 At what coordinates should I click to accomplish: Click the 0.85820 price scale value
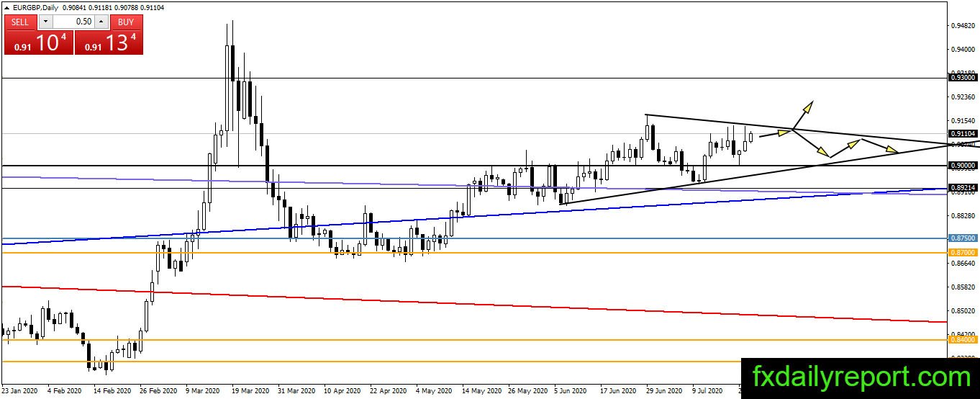[963, 287]
